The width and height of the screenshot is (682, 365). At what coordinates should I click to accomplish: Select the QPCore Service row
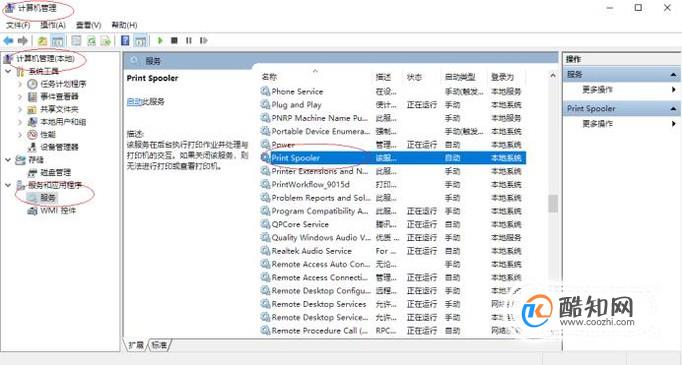point(393,224)
